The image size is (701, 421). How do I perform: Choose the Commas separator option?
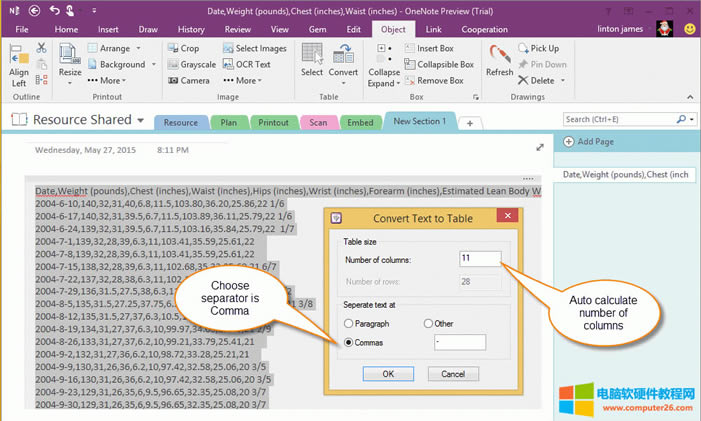(x=349, y=342)
